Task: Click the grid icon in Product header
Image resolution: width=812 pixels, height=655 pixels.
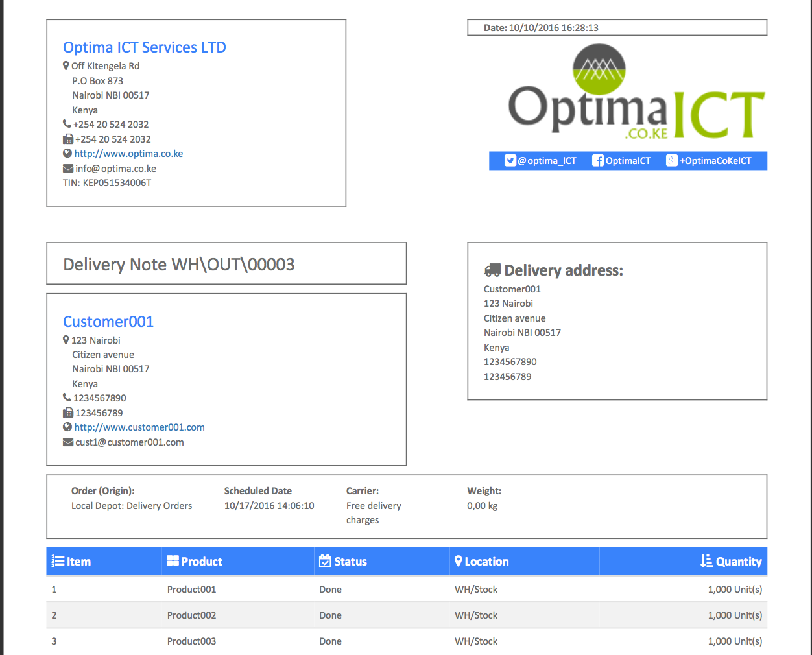Action: 173,561
